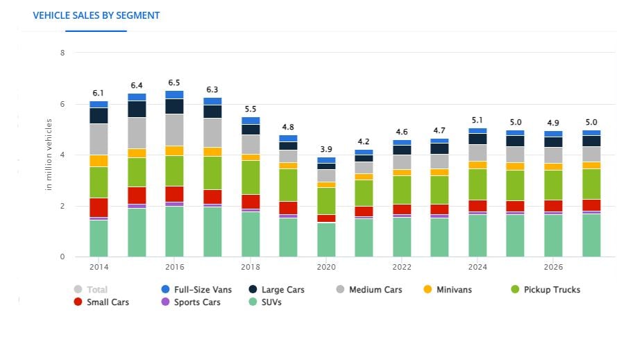Click the gray Total legend dot
This screenshot has height=364, width=617.
click(78, 289)
